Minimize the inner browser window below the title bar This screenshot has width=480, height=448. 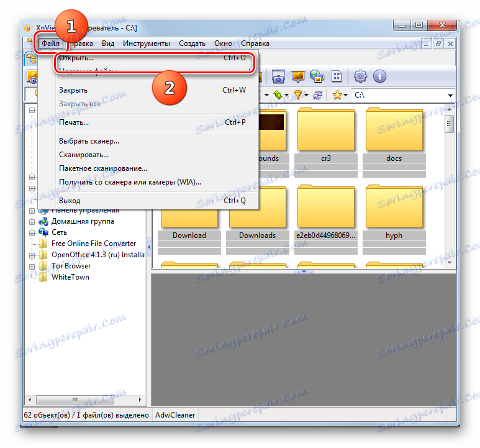click(426, 43)
